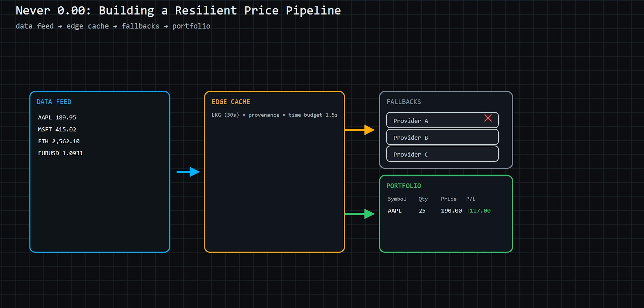Expand the EDGE CACHE panel
Image resolution: width=644 pixels, height=308 pixels.
231,102
